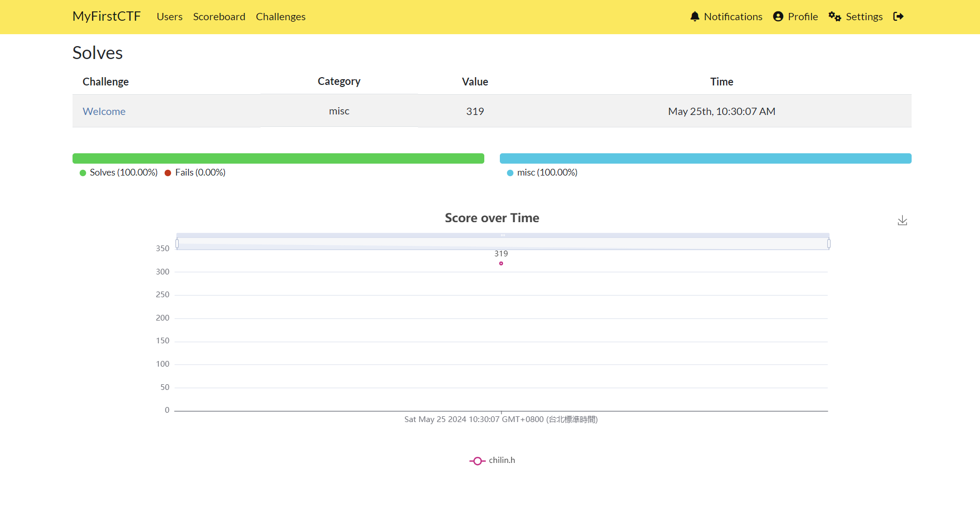Click the MyFirstCTF brand link
This screenshot has width=980, height=508.
[106, 17]
